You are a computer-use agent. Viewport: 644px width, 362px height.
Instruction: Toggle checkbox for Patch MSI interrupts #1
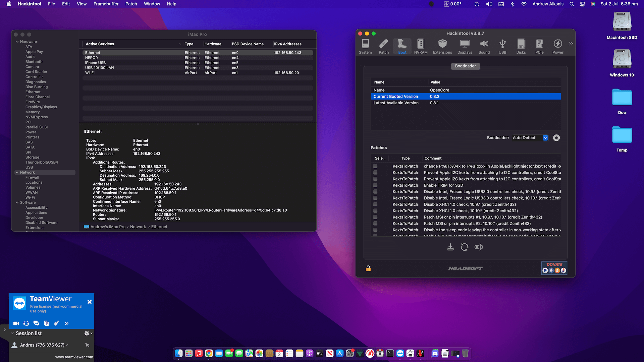tap(375, 217)
